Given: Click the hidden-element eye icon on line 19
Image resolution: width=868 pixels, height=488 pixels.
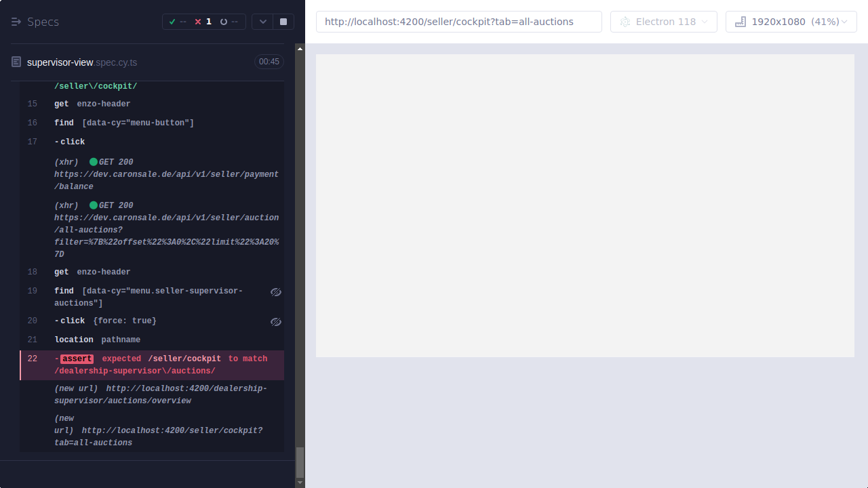Looking at the screenshot, I should (276, 291).
